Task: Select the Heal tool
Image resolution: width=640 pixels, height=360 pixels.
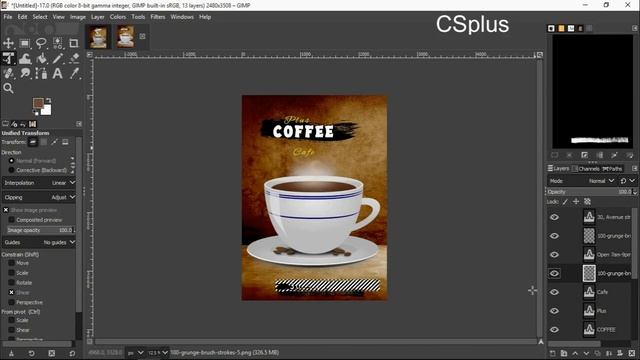Action: pyautogui.click(x=8, y=73)
